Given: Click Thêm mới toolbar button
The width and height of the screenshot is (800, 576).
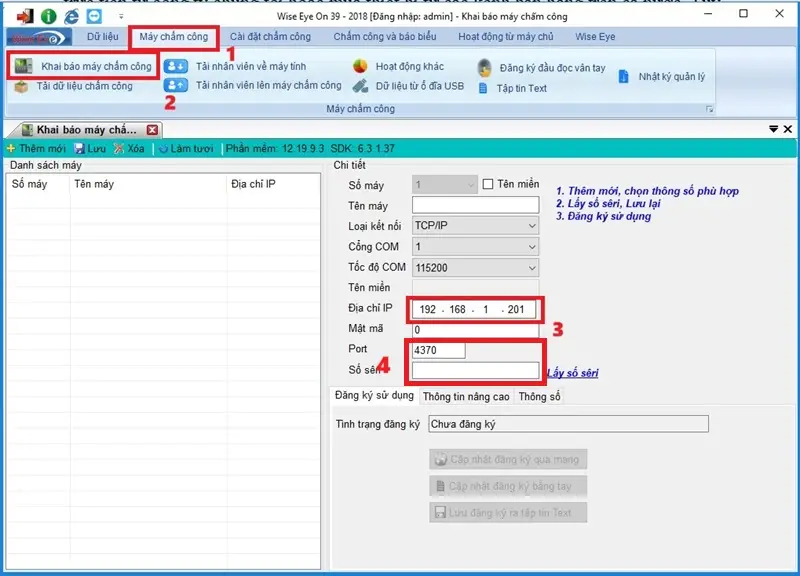Looking at the screenshot, I should click(x=36, y=148).
